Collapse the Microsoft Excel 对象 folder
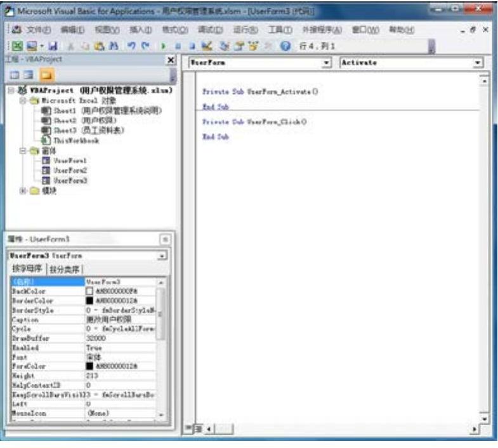The image size is (498, 448). (x=23, y=101)
